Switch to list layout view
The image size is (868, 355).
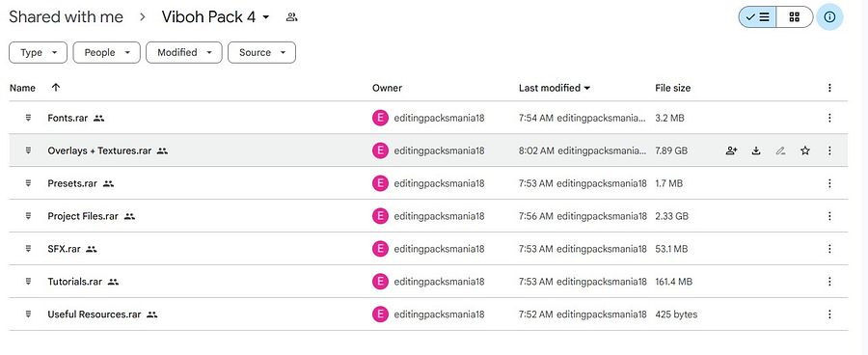757,17
